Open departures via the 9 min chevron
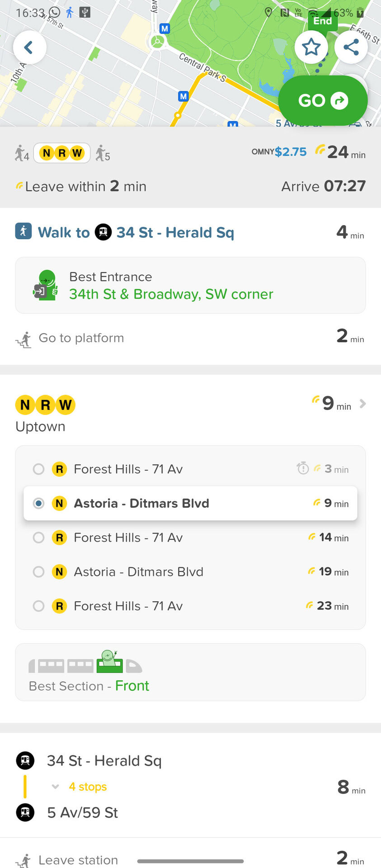 click(x=362, y=404)
